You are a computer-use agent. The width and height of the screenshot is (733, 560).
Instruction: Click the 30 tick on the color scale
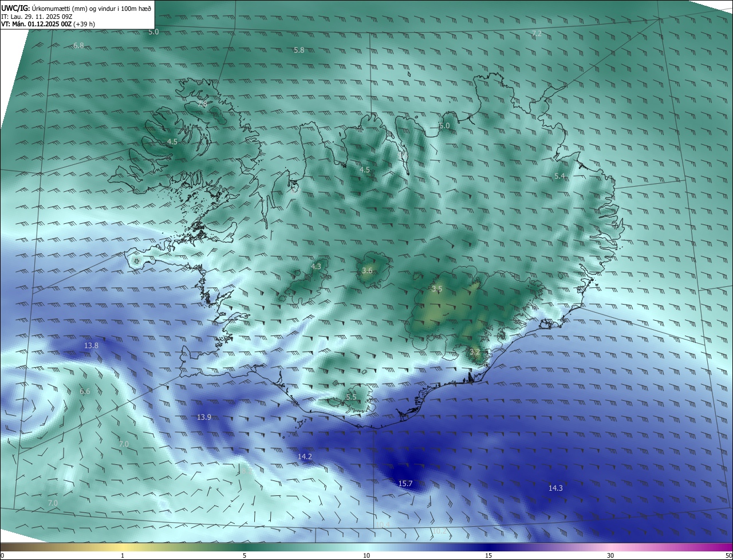(610, 555)
